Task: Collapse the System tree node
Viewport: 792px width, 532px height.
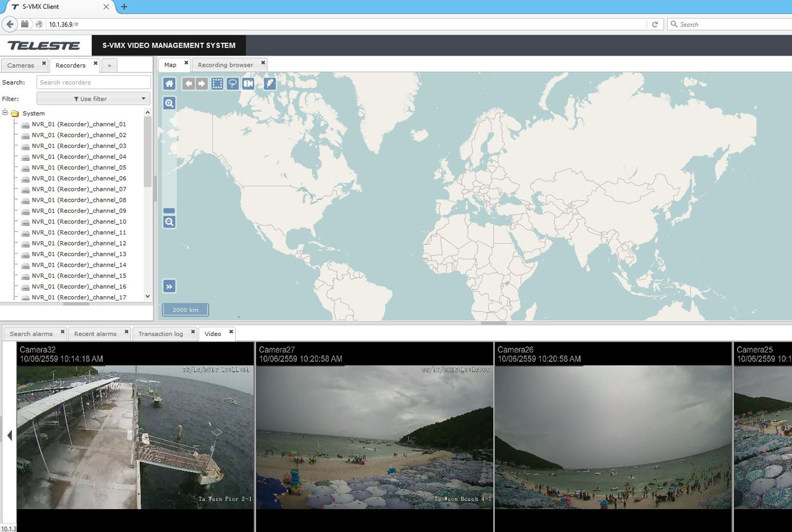Action: (x=6, y=113)
